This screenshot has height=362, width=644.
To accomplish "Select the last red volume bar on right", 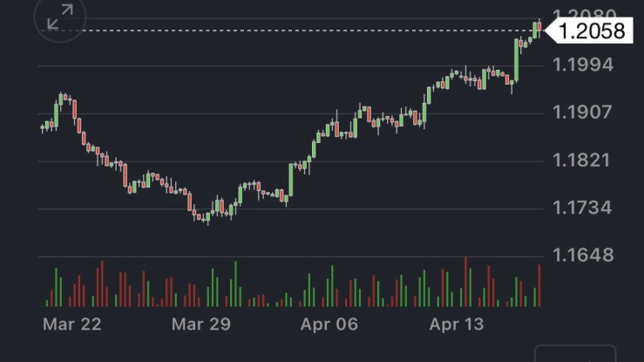I will (x=539, y=285).
